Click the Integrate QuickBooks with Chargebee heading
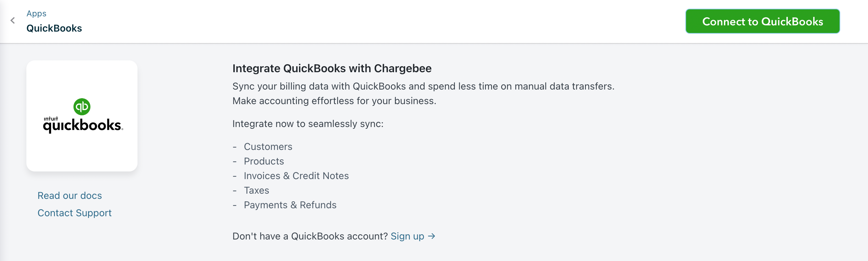The width and height of the screenshot is (868, 261). tap(332, 68)
